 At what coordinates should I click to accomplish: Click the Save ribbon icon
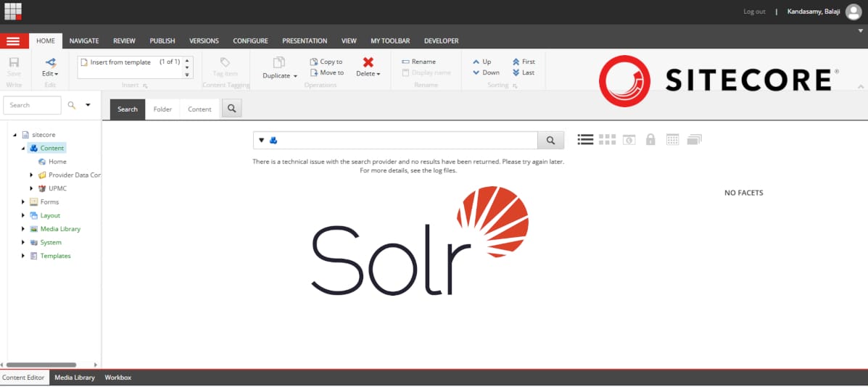click(x=14, y=62)
